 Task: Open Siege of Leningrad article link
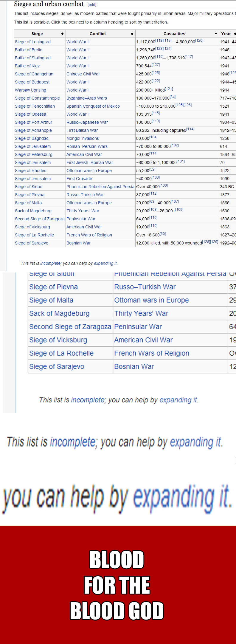(33, 42)
